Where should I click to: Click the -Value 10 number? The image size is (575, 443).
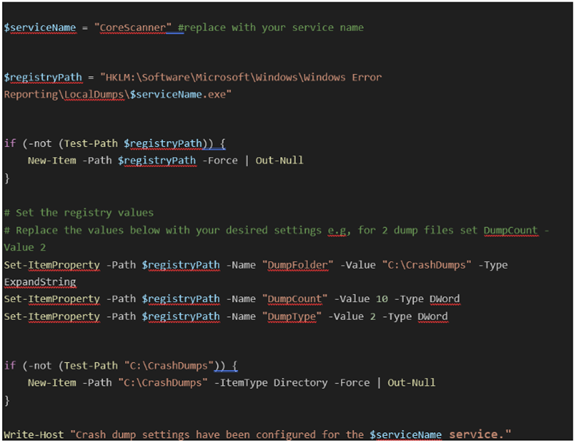click(382, 299)
